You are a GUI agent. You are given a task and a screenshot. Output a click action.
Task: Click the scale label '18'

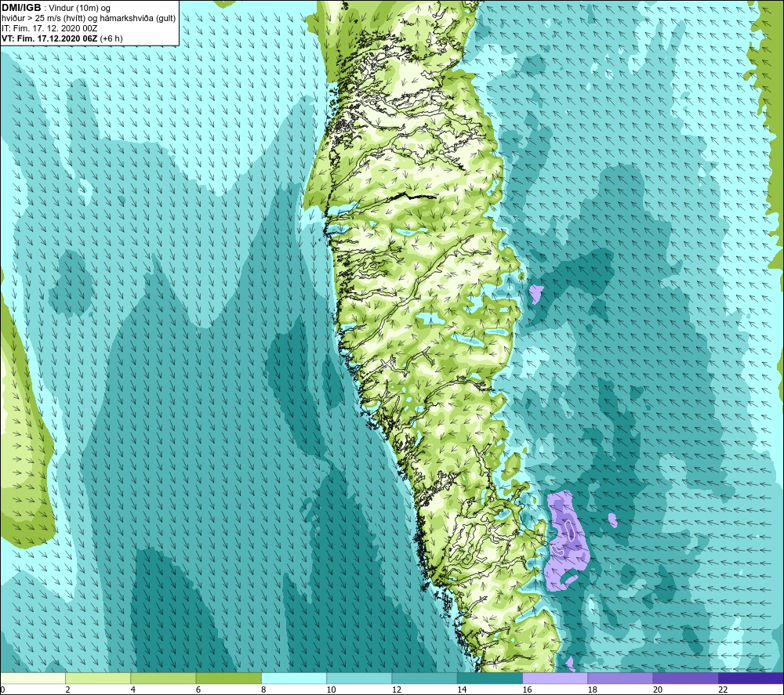pyautogui.click(x=592, y=690)
